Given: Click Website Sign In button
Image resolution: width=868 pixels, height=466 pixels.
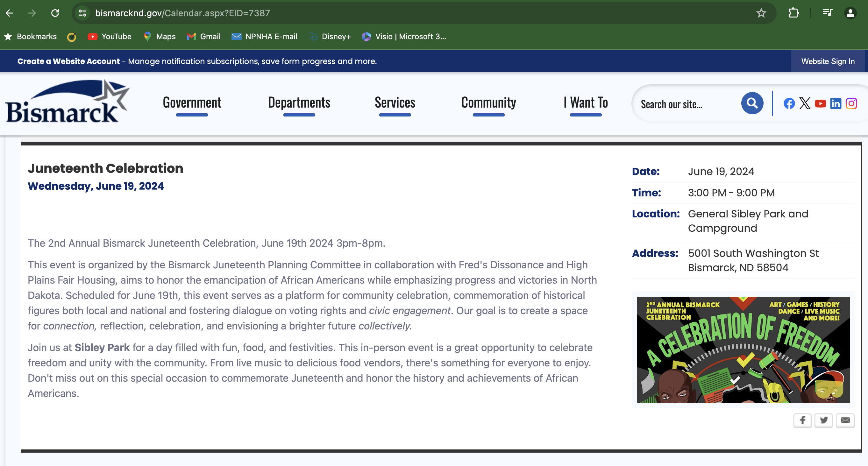Looking at the screenshot, I should 828,61.
